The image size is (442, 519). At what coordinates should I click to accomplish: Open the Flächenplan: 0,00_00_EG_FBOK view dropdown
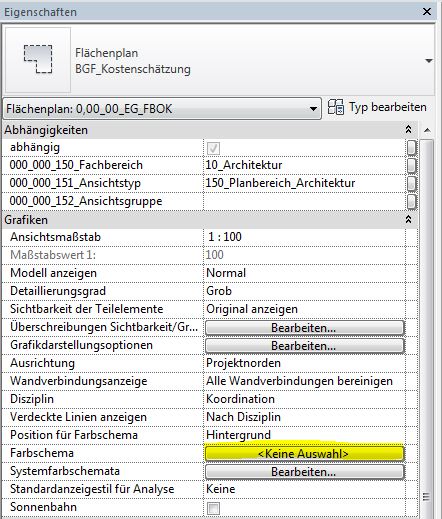pos(162,109)
